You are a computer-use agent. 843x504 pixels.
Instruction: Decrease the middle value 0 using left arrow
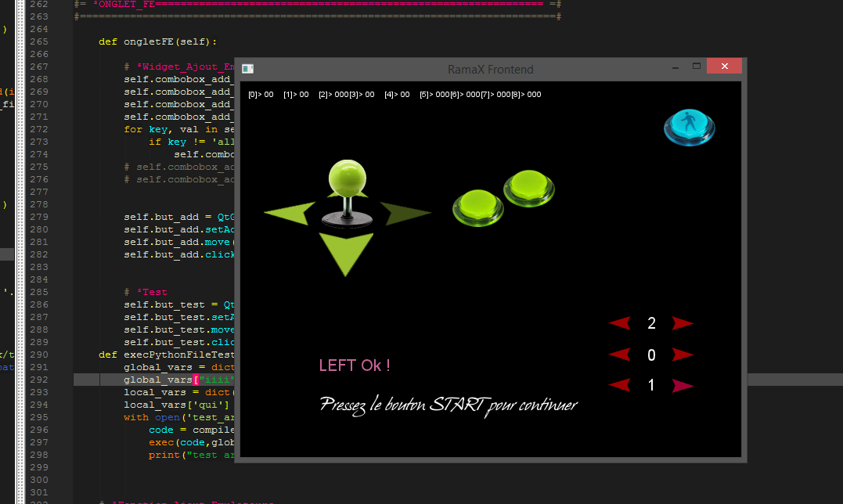coord(619,355)
